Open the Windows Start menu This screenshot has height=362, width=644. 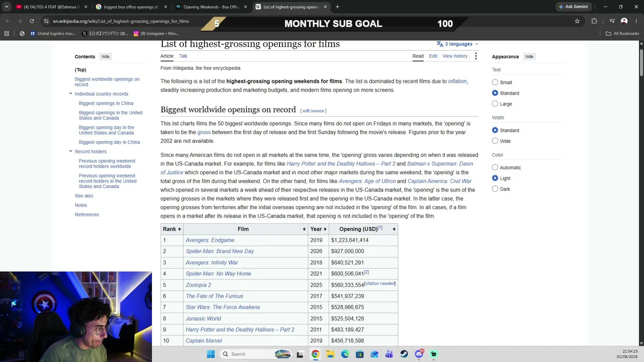[x=210, y=354]
